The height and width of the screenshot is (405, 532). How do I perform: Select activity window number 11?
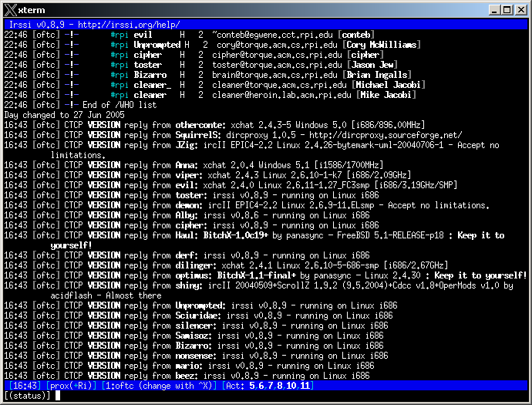coord(305,386)
